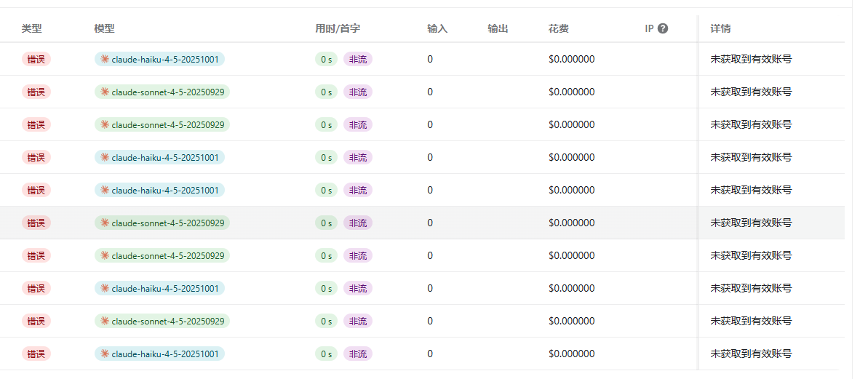Click the Claude logo icon in the last row
868x379 pixels.
pyautogui.click(x=105, y=354)
